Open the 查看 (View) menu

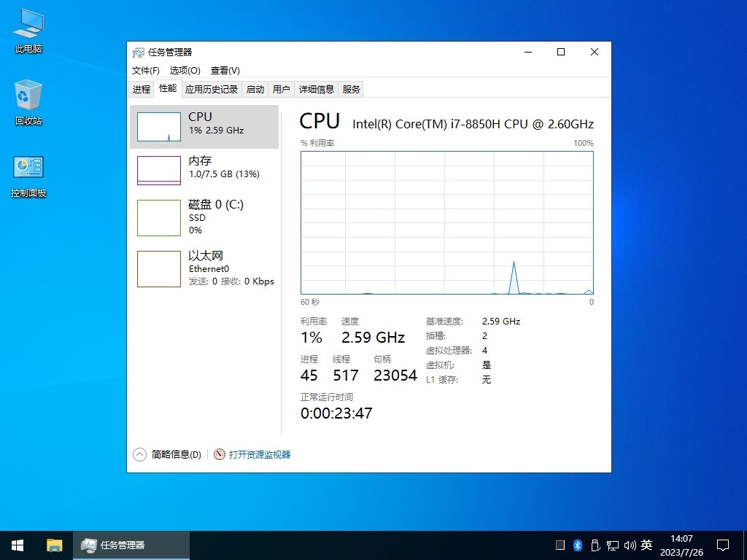(225, 70)
